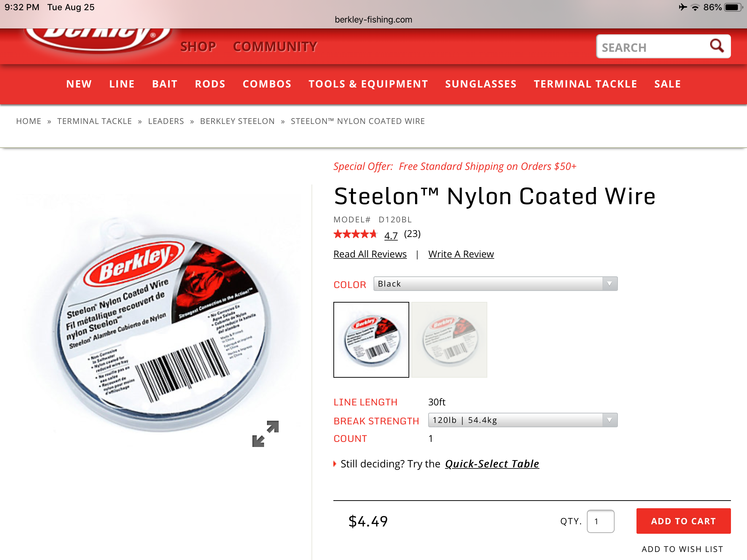
Task: Add the product to cart
Action: [684, 521]
